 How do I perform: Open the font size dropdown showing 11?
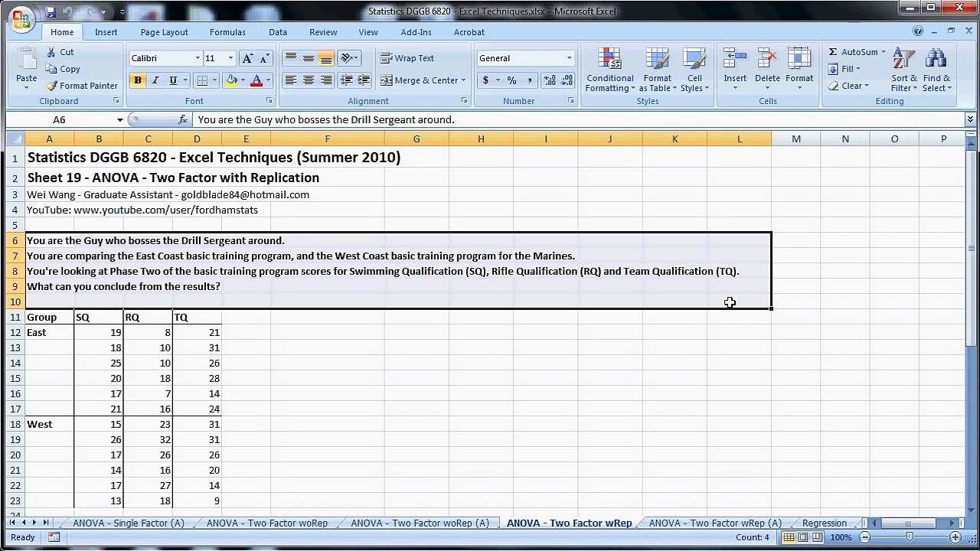point(230,58)
